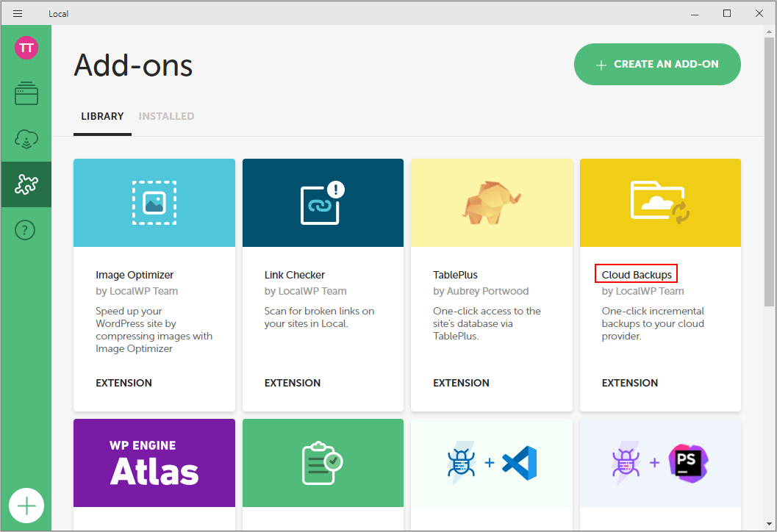The image size is (777, 532).
Task: Open Xdebug plus VS Code add-on banner
Action: [x=492, y=463]
